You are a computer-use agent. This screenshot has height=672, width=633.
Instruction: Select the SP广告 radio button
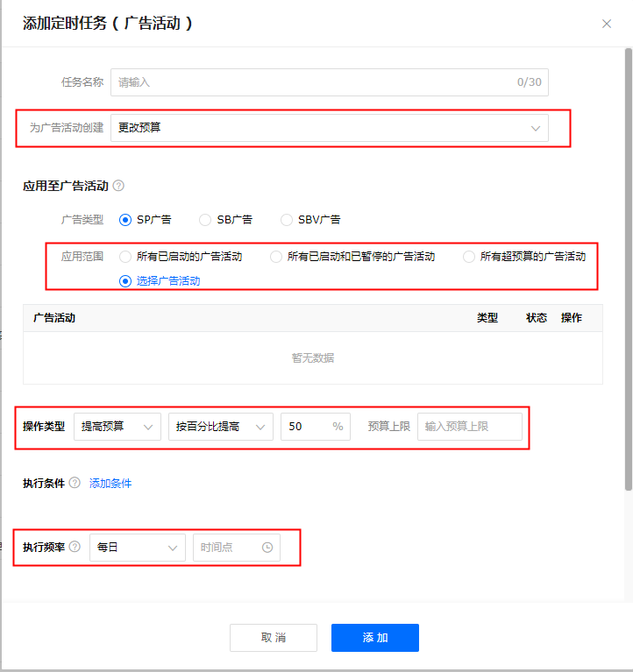tap(125, 220)
